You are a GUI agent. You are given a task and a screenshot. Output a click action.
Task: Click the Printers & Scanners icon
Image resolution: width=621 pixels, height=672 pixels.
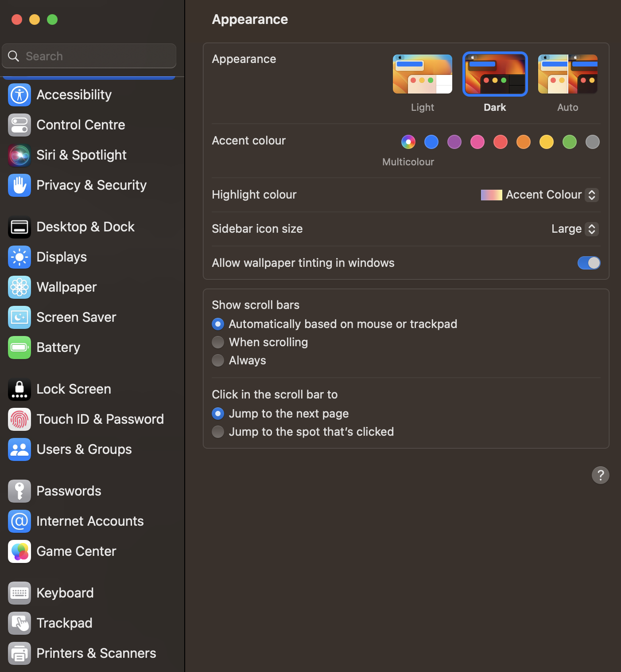click(19, 653)
